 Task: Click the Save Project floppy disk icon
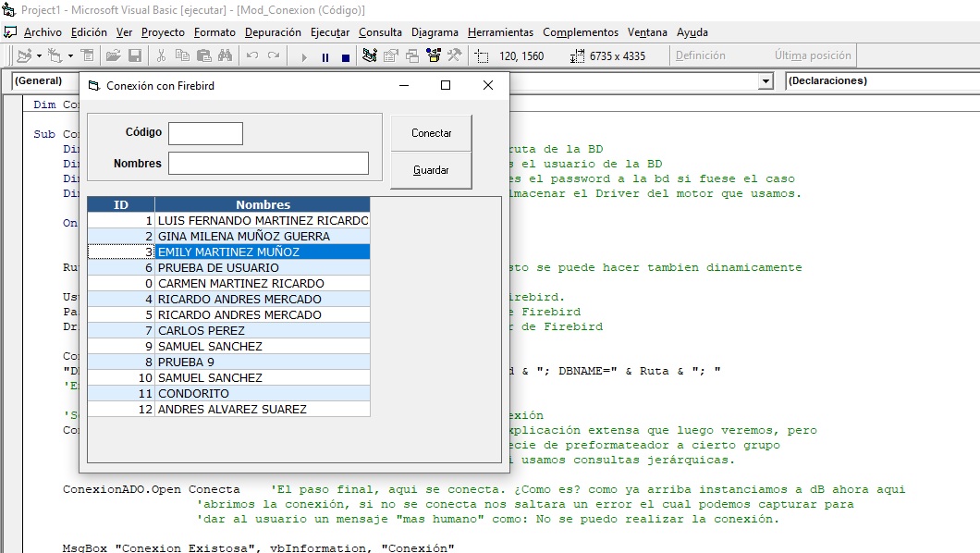click(x=135, y=56)
